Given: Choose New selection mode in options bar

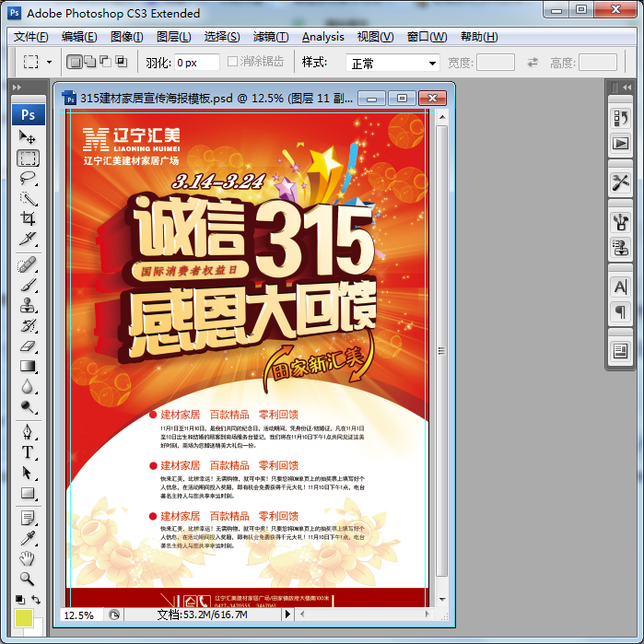Looking at the screenshot, I should 75,62.
